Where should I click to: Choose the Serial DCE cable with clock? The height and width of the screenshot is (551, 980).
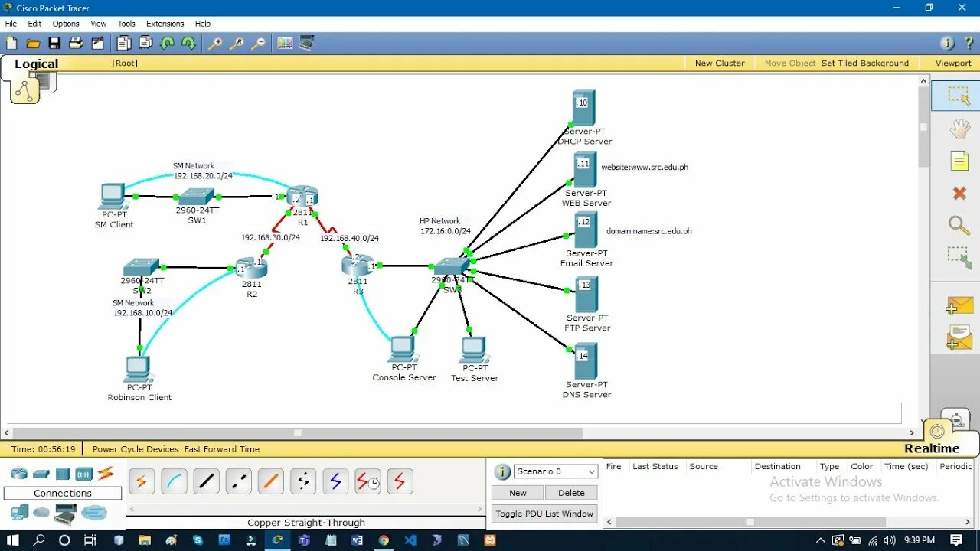tap(367, 481)
